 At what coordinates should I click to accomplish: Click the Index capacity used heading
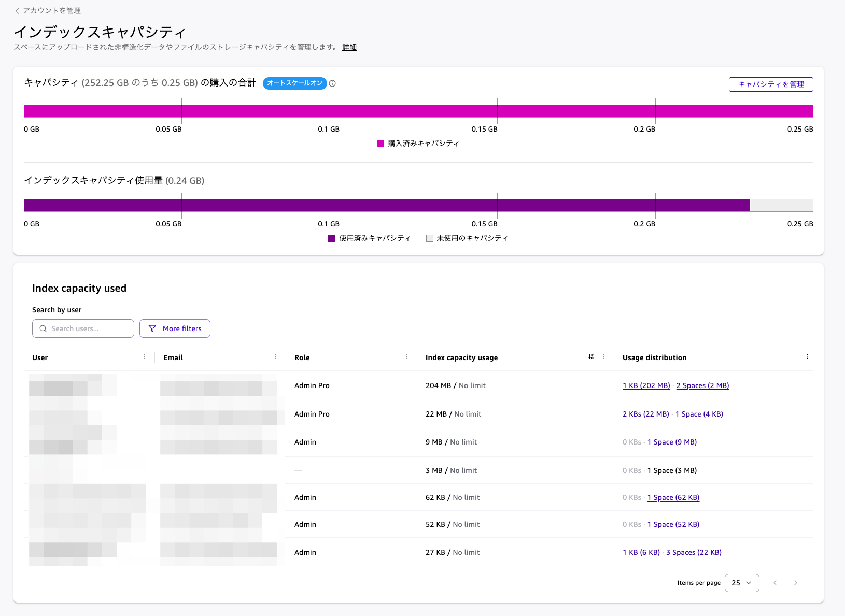(79, 289)
